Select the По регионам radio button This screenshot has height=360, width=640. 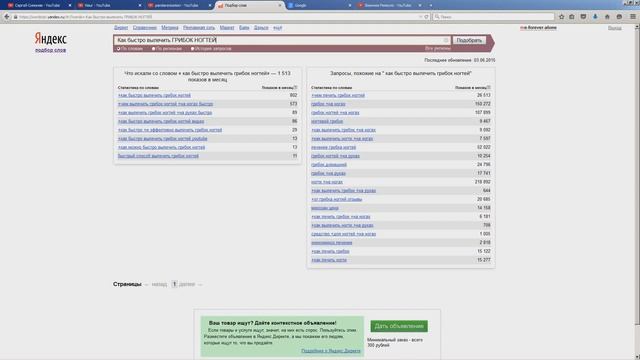point(153,49)
